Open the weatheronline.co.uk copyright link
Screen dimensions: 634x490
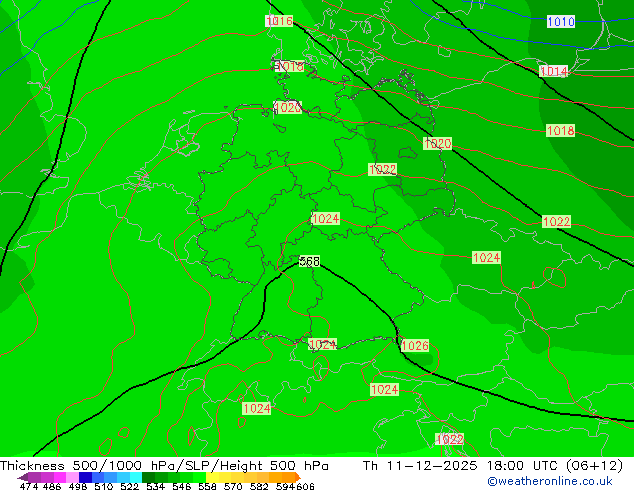pyautogui.click(x=550, y=481)
